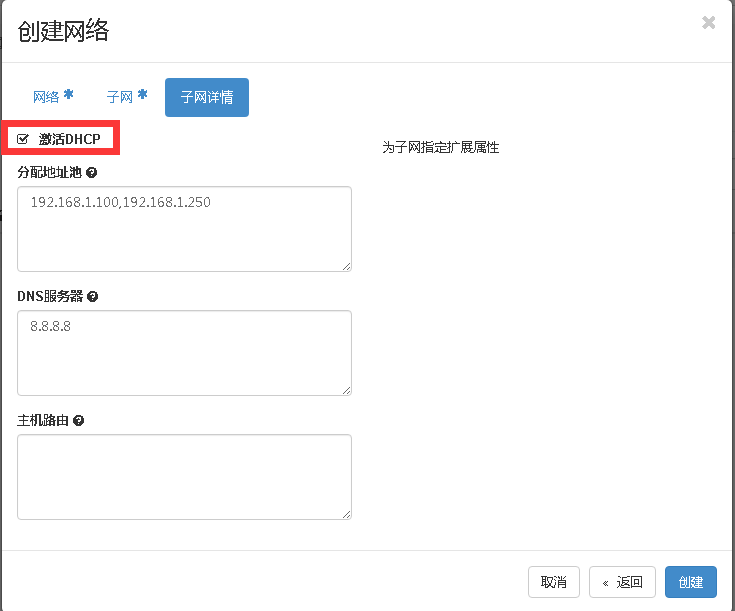
Task: Open help icon next to 主机路由
Action: pyautogui.click(x=79, y=421)
